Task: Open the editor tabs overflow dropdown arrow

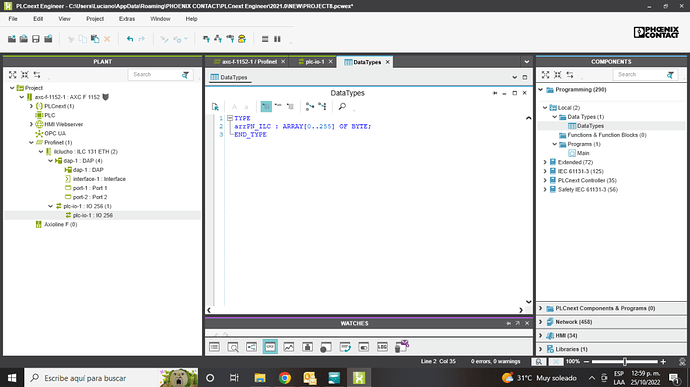Action: pos(526,62)
